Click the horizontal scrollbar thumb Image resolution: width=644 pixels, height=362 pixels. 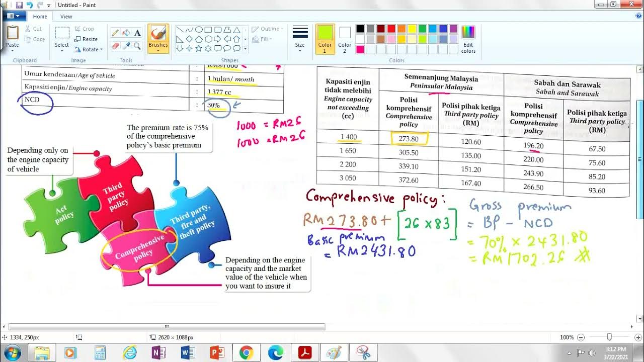(167, 327)
